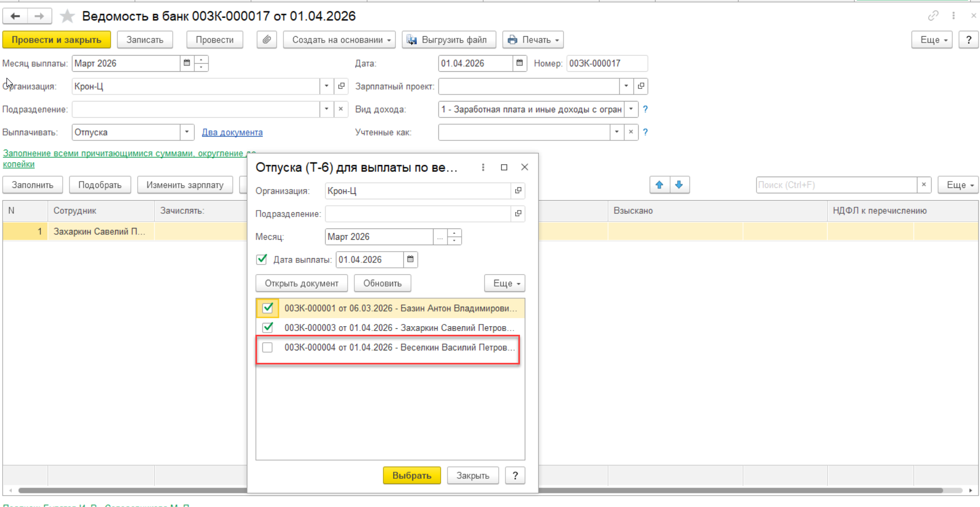Clear the Учтенные как field

point(631,132)
